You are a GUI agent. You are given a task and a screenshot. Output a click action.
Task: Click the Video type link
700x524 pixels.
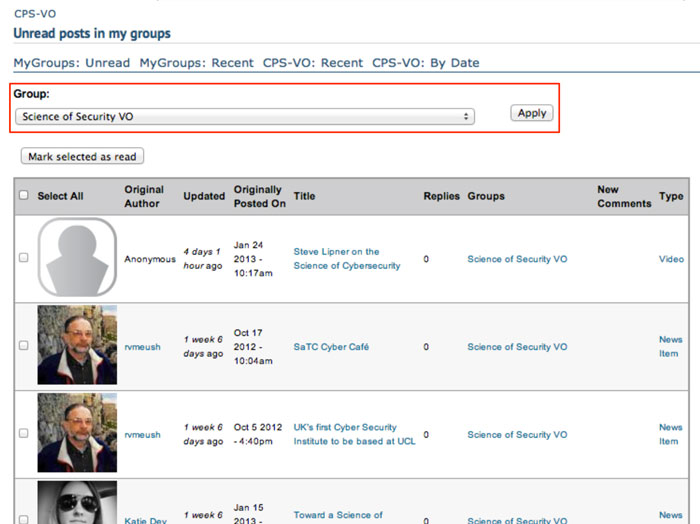pos(671,259)
